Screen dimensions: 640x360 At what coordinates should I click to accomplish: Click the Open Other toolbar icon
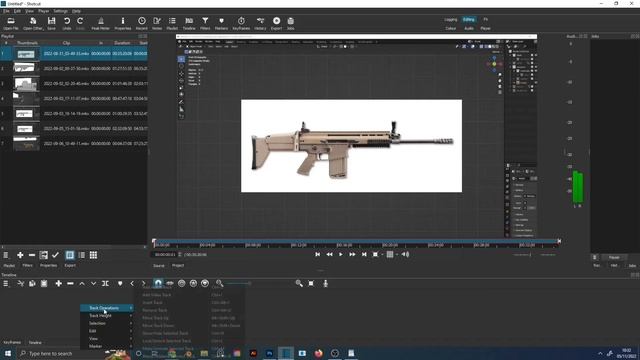pos(33,23)
